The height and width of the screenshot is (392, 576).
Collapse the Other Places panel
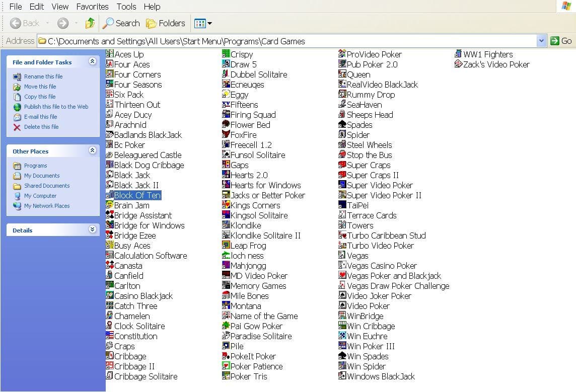[93, 150]
